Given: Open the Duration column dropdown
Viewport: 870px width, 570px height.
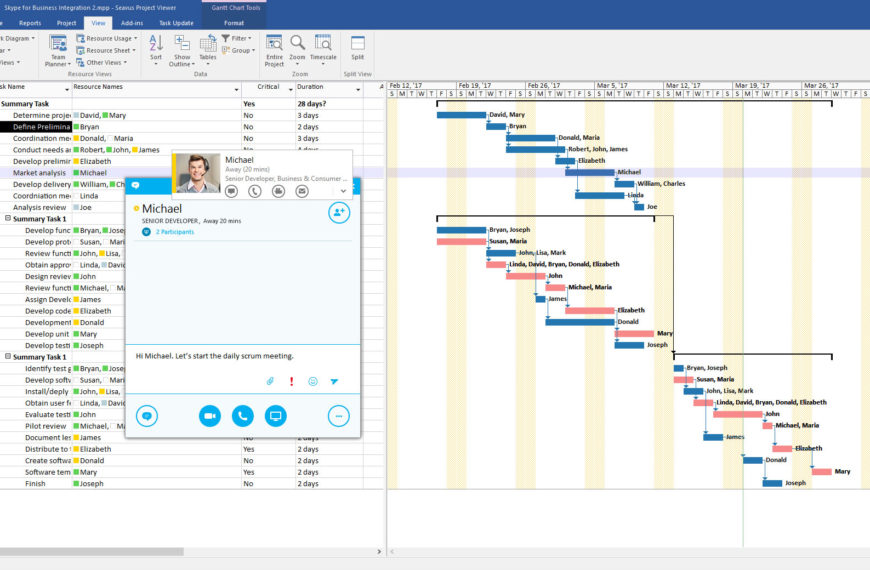Looking at the screenshot, I should 358,89.
